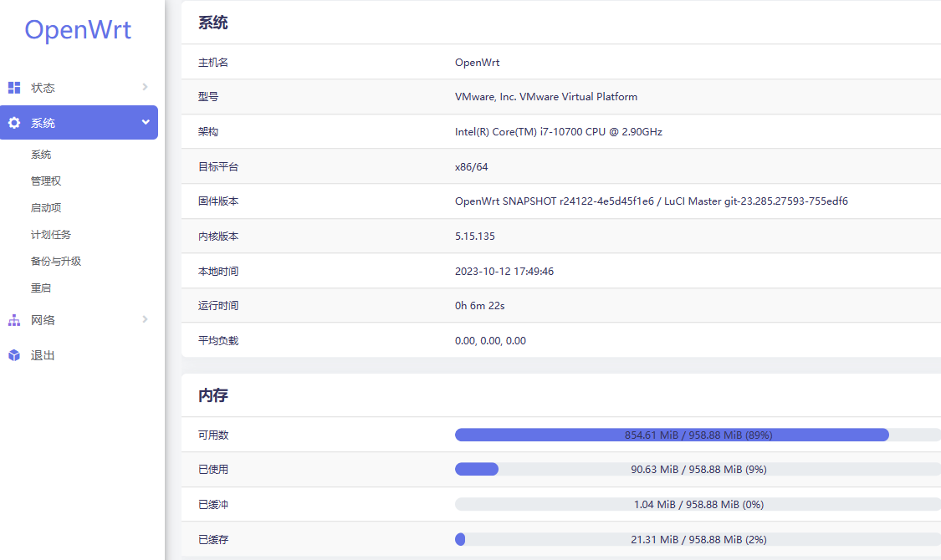Click the local time 2023-10-12 17:49:46
The image size is (941, 560).
pos(504,271)
